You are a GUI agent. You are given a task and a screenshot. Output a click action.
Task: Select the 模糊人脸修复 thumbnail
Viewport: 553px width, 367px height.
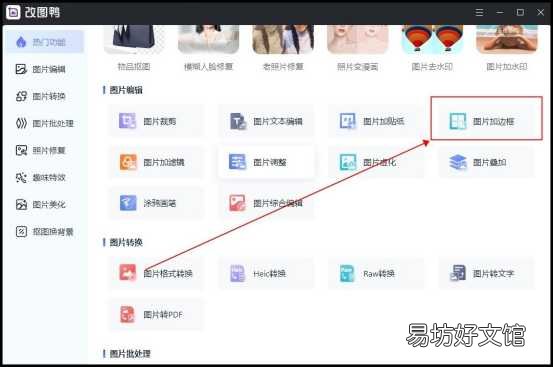[208, 39]
